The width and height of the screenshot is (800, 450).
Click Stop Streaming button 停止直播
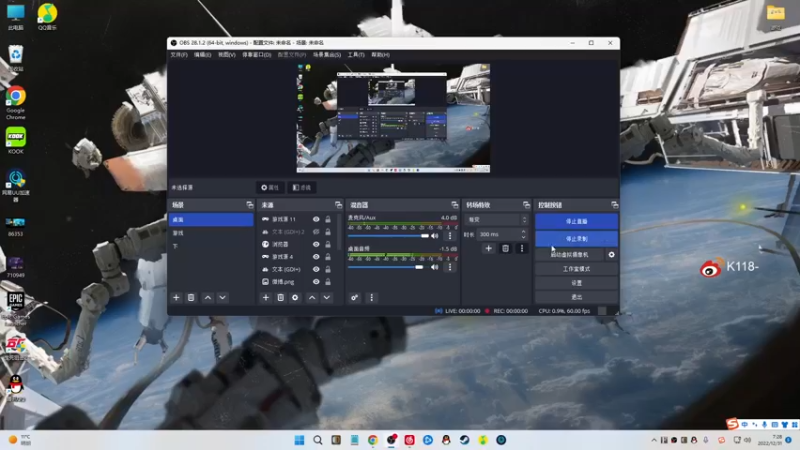coord(577,221)
